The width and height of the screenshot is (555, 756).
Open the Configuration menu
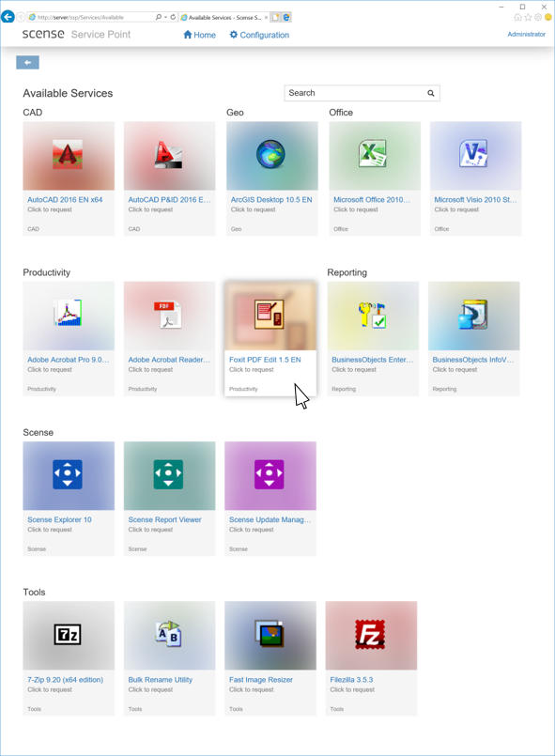(x=259, y=35)
